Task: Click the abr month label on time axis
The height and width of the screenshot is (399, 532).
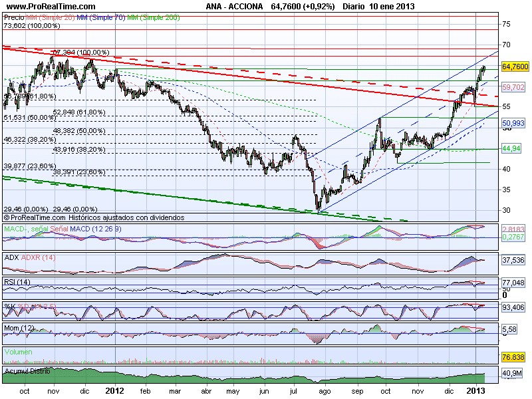Action: tap(206, 391)
